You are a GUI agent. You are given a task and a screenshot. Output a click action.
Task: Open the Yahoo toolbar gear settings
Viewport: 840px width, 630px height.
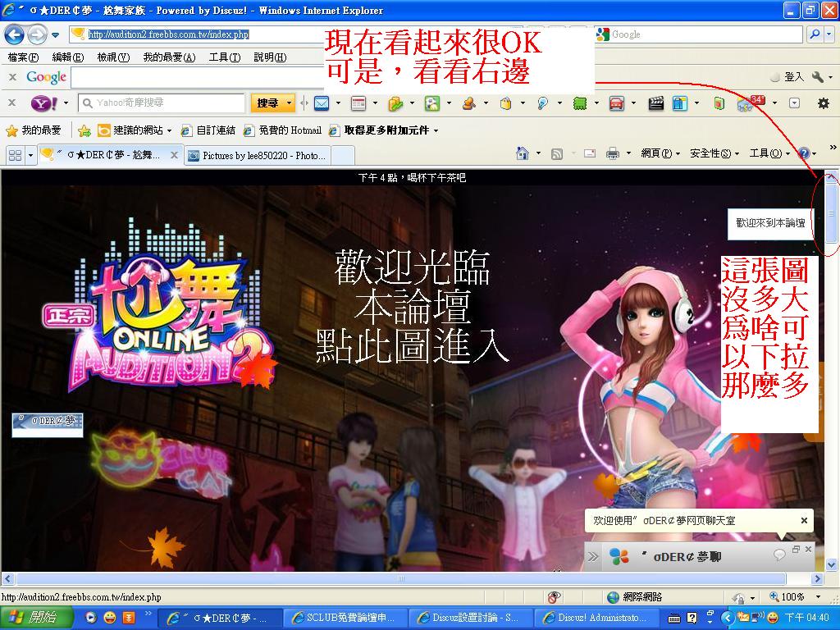824,103
